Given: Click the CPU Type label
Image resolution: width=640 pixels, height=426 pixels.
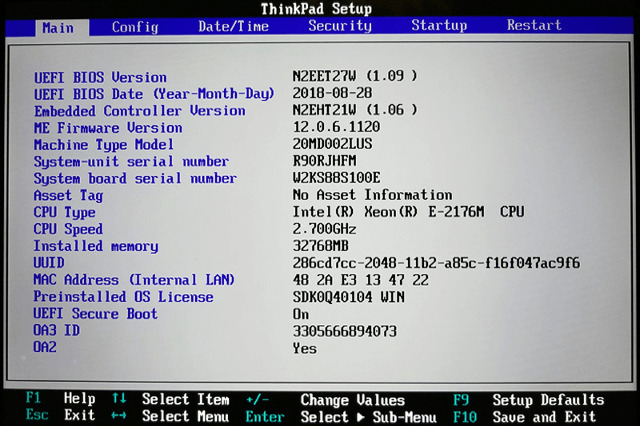Looking at the screenshot, I should (x=64, y=212).
